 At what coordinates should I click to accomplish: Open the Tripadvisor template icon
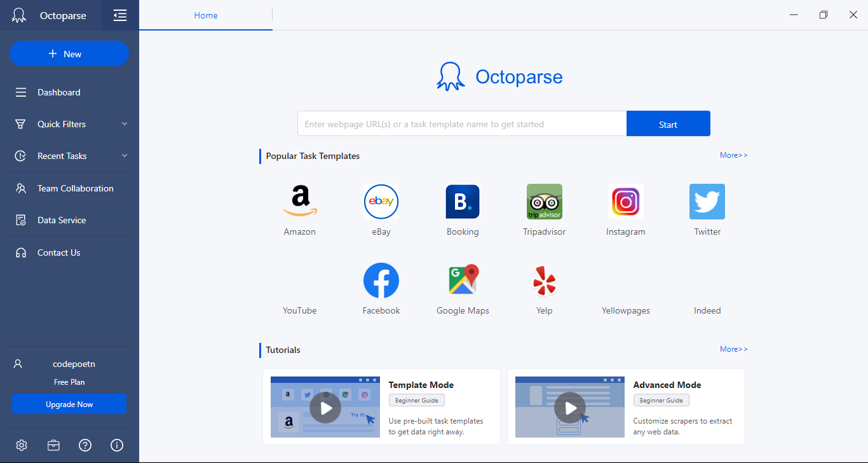tap(545, 202)
